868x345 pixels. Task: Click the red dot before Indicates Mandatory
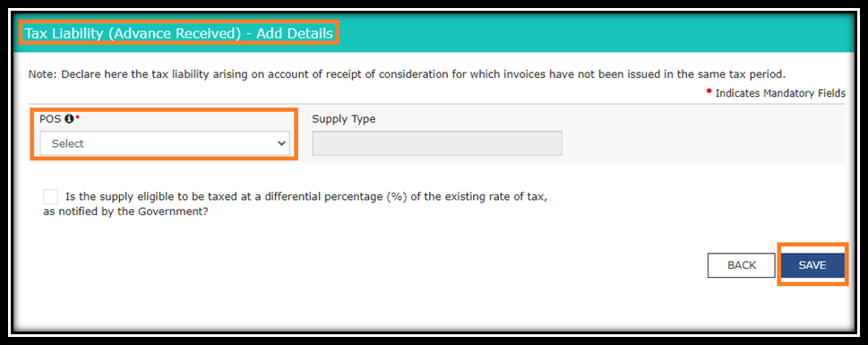pyautogui.click(x=709, y=91)
